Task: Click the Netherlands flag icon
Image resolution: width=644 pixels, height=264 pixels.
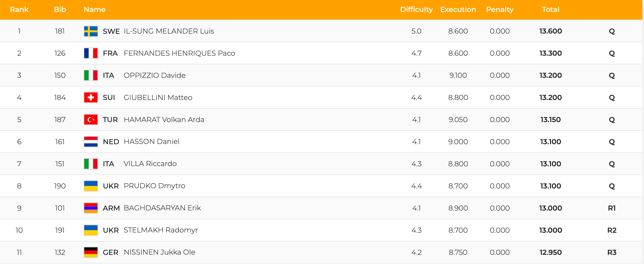Action: pyautogui.click(x=91, y=142)
